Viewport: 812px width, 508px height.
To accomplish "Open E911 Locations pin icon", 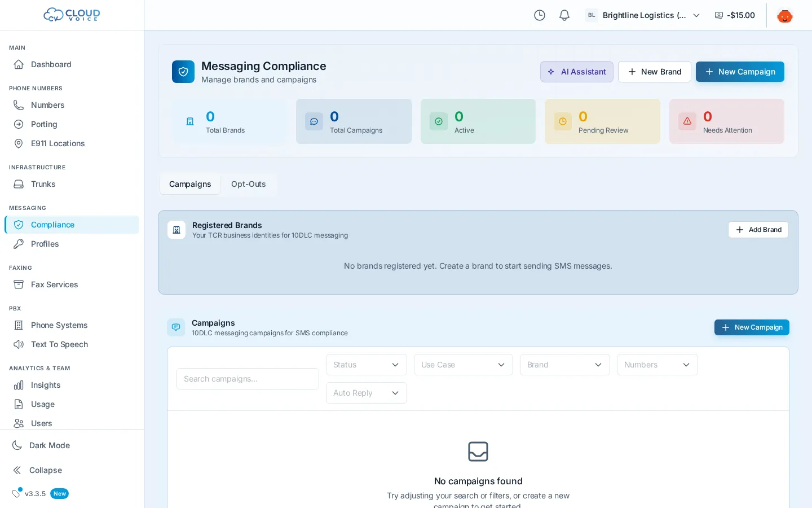I will 19,143.
